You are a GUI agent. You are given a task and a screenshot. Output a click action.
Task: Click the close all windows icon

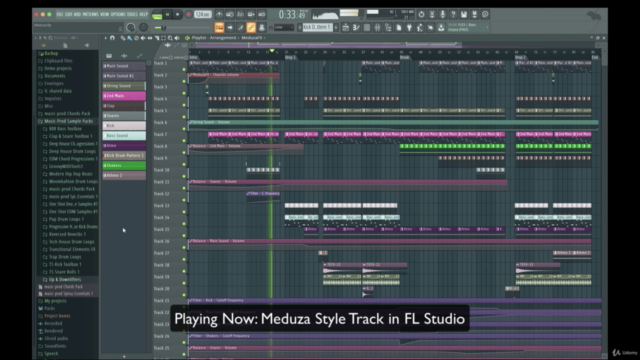pos(431,28)
